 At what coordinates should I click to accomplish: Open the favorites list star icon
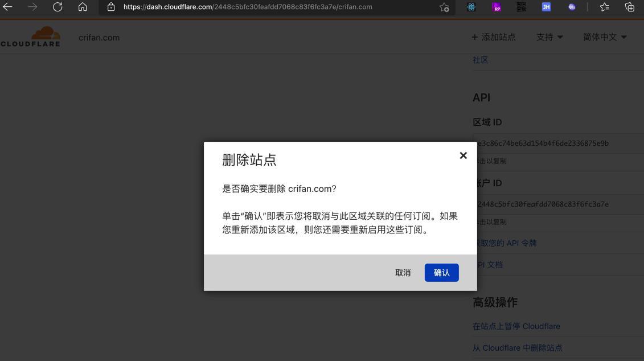pos(604,7)
